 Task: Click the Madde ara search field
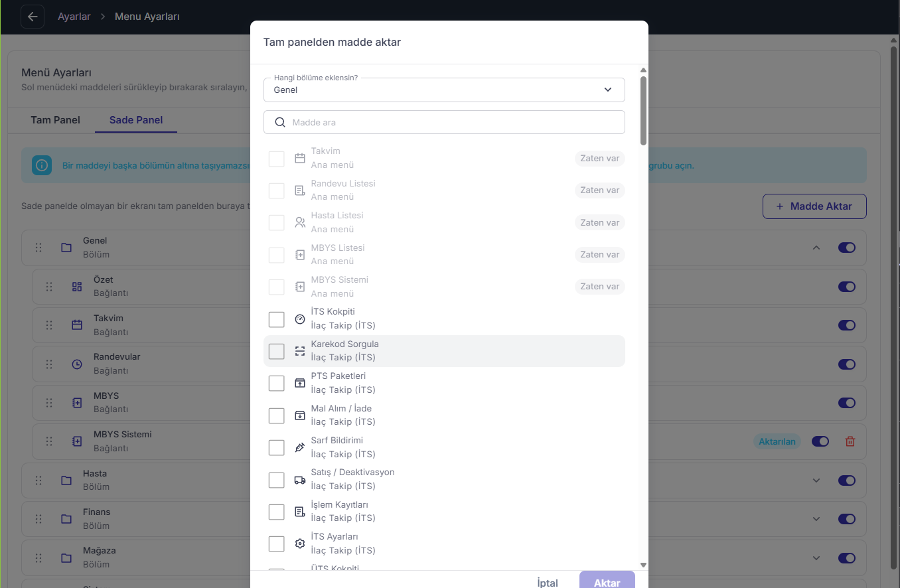tap(444, 122)
